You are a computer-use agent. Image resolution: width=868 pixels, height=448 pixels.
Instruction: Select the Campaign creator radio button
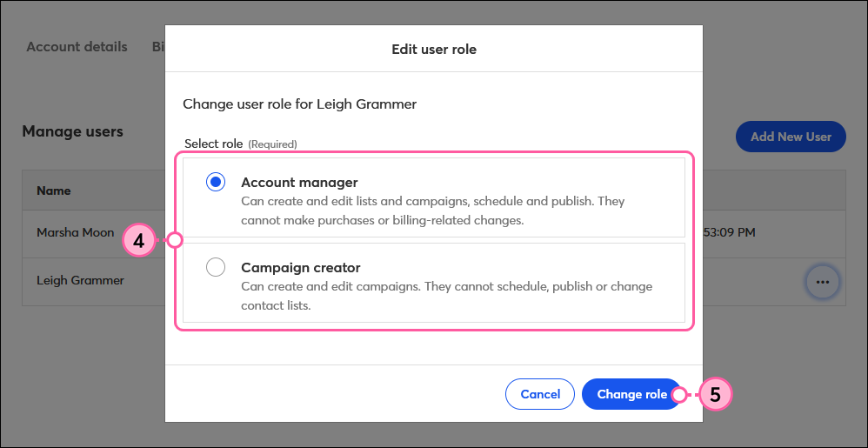(x=216, y=267)
